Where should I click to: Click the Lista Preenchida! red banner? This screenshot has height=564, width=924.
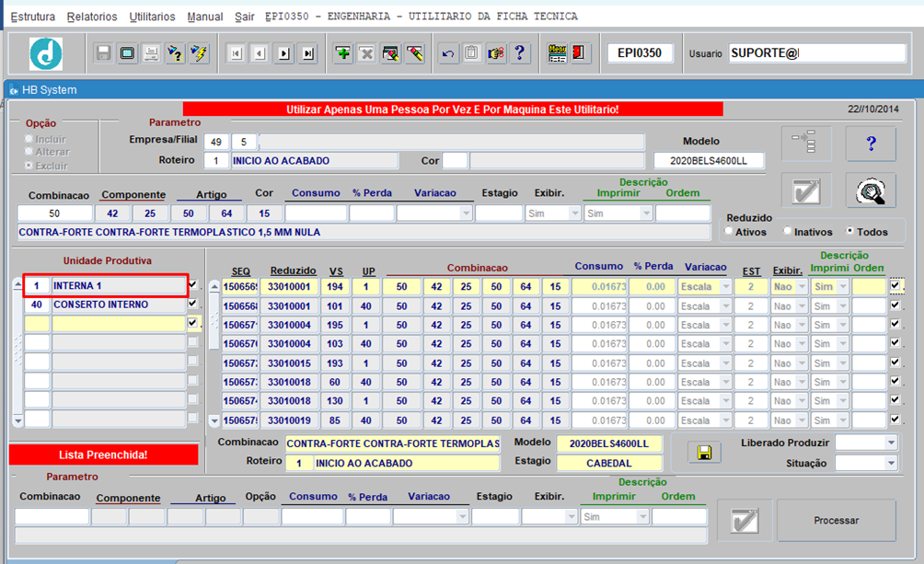coord(103,455)
